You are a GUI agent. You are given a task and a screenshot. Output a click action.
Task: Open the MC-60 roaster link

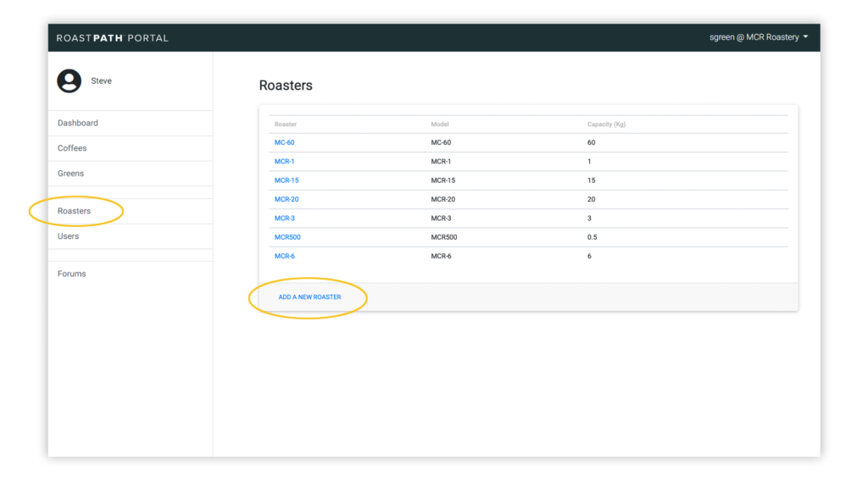(285, 143)
